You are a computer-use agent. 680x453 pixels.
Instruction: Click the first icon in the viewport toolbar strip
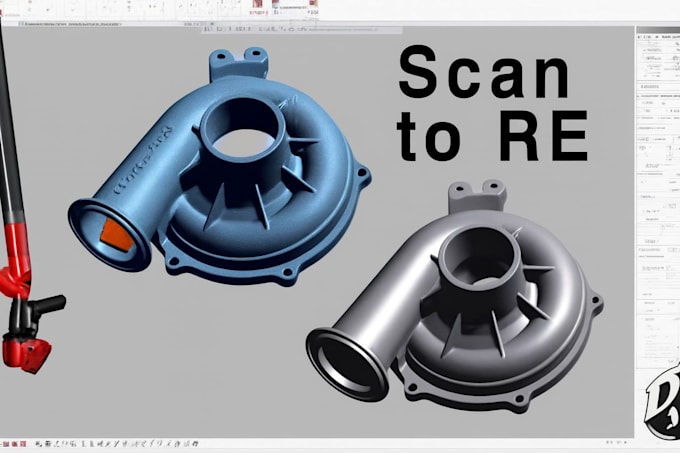(x=207, y=29)
